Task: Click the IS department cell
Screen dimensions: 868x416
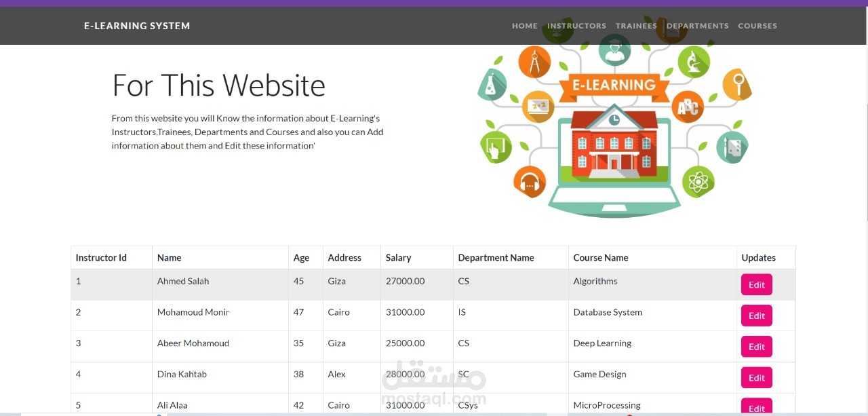Action: (511, 316)
